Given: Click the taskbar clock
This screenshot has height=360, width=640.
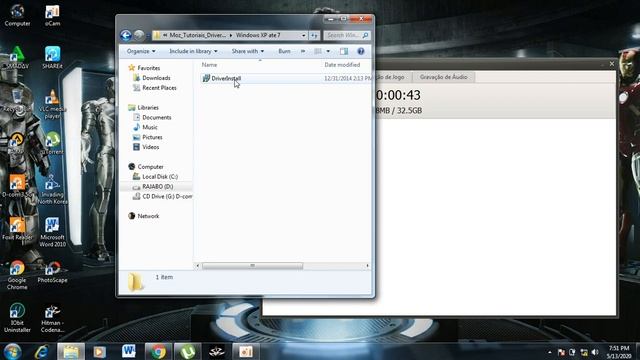Looking at the screenshot, I should 619,352.
